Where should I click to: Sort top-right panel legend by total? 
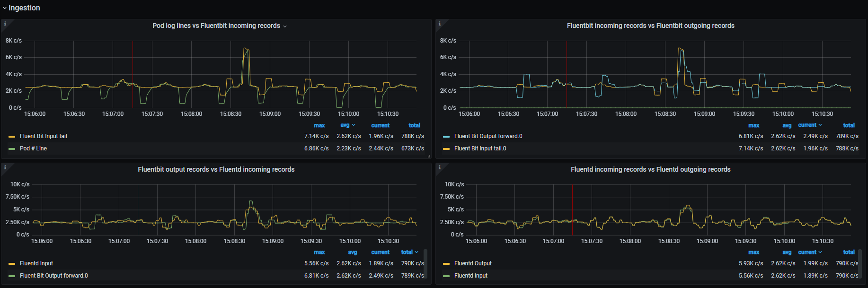click(x=849, y=125)
